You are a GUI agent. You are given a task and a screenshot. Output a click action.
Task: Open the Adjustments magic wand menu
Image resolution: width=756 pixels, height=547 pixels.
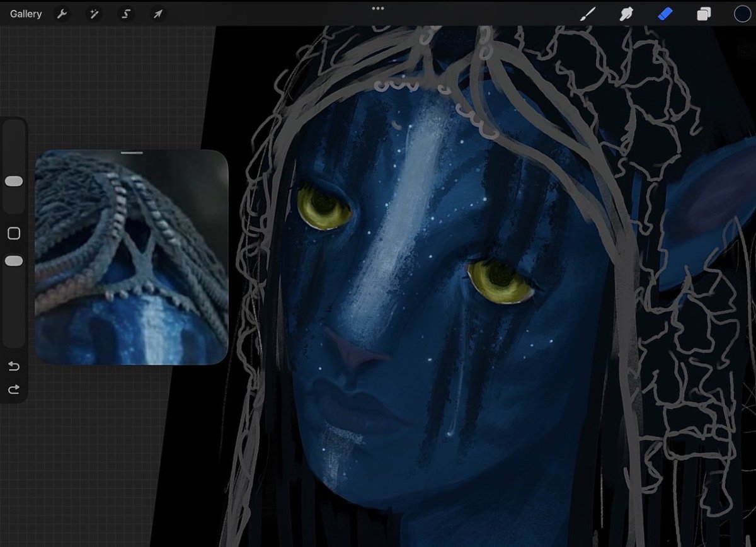click(x=93, y=13)
